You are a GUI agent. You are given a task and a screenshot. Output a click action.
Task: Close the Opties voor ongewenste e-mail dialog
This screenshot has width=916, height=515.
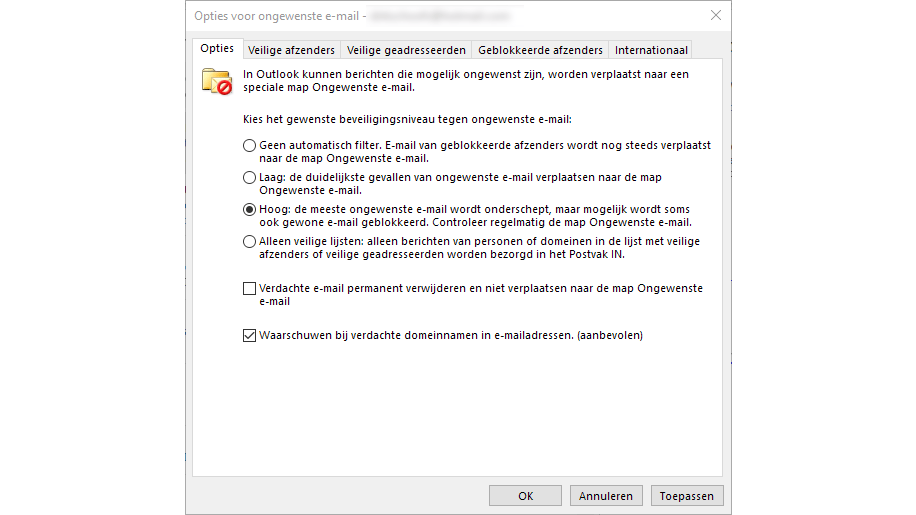coord(715,16)
